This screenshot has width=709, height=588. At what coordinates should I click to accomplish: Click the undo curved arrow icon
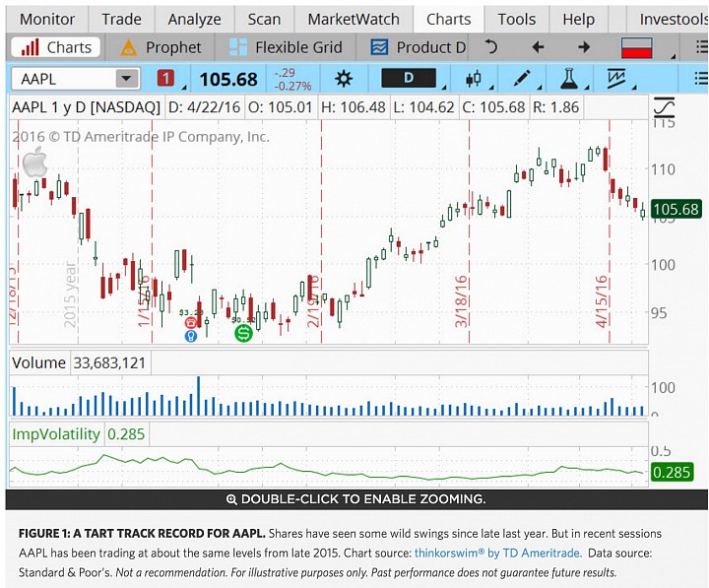coord(491,47)
